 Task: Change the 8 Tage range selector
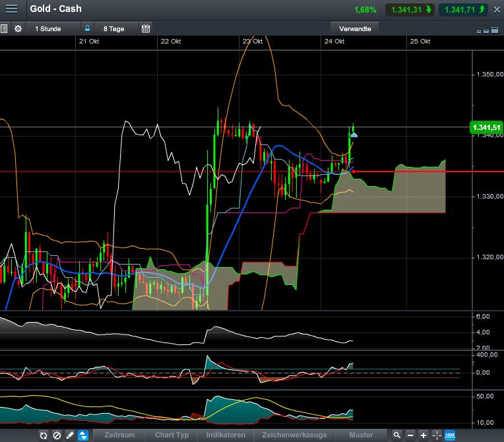coord(113,28)
